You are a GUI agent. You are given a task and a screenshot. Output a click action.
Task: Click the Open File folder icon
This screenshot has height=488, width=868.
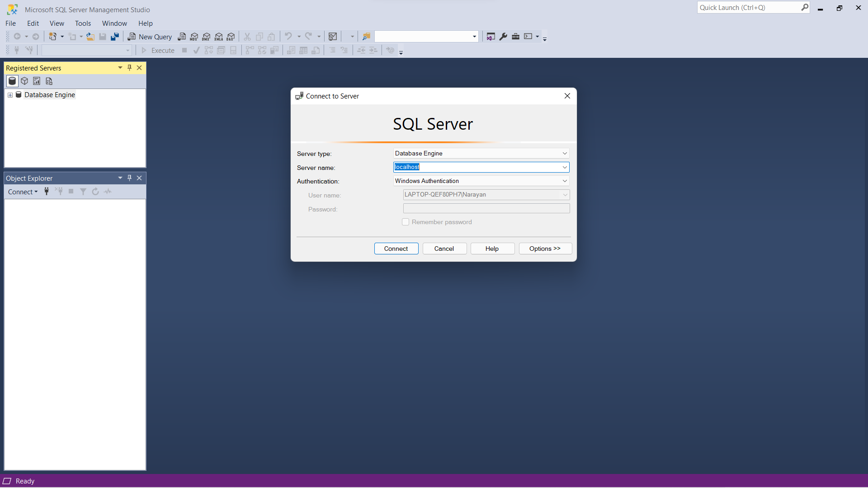click(90, 37)
